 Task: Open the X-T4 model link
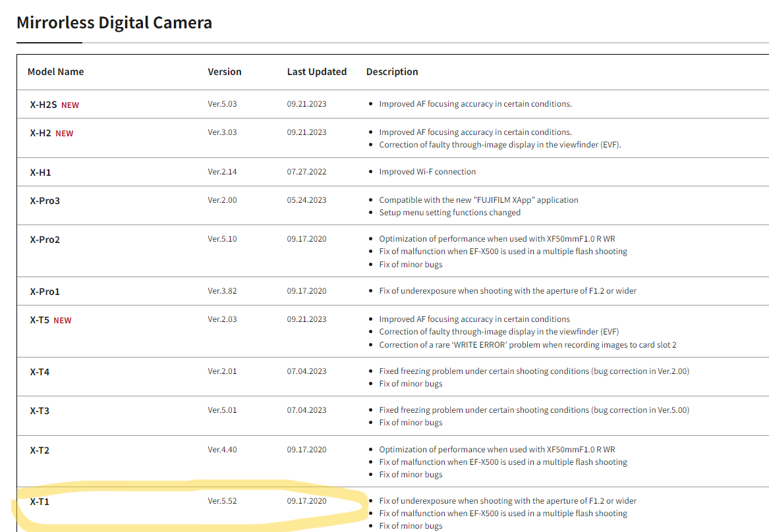pyautogui.click(x=40, y=372)
